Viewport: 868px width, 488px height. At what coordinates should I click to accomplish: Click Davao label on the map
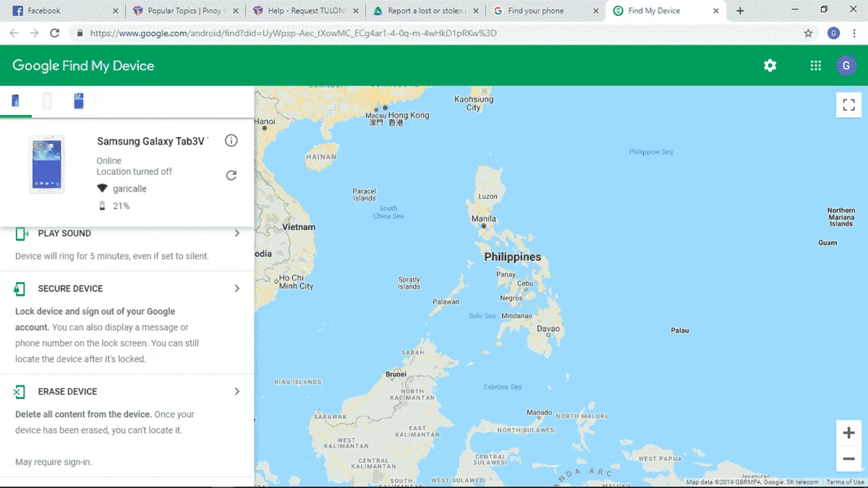(548, 329)
